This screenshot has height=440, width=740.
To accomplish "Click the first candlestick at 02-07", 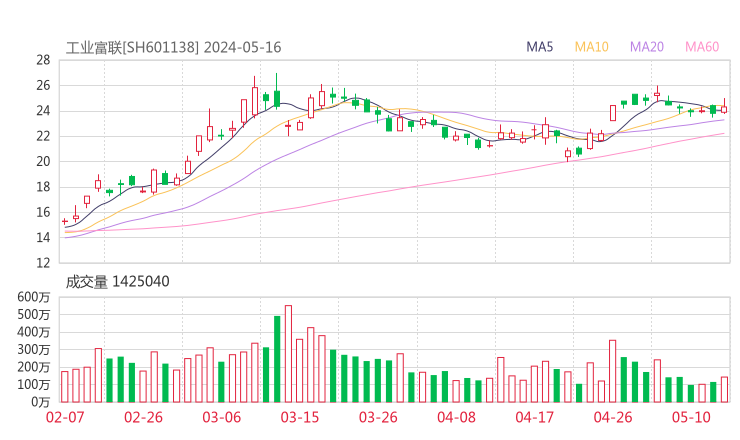I will click(65, 221).
